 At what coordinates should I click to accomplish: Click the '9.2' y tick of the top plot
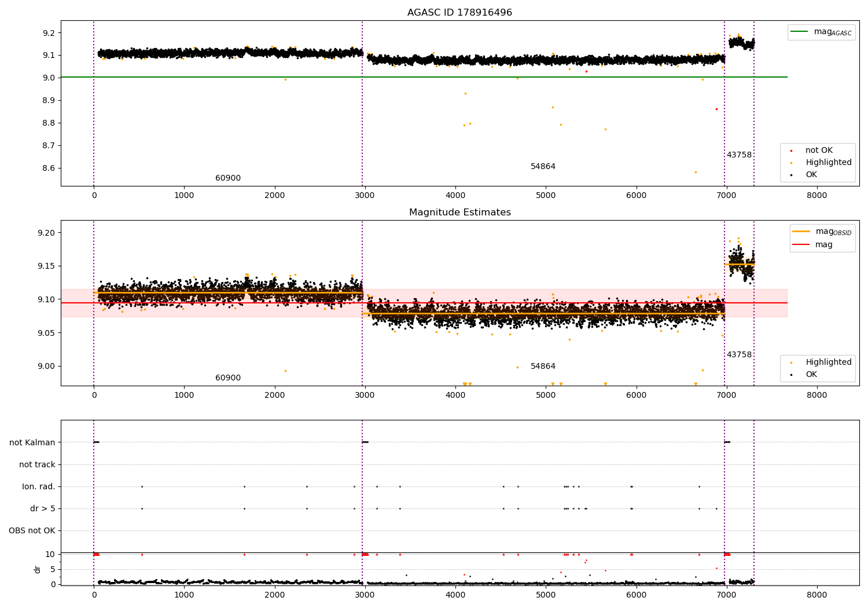click(49, 33)
